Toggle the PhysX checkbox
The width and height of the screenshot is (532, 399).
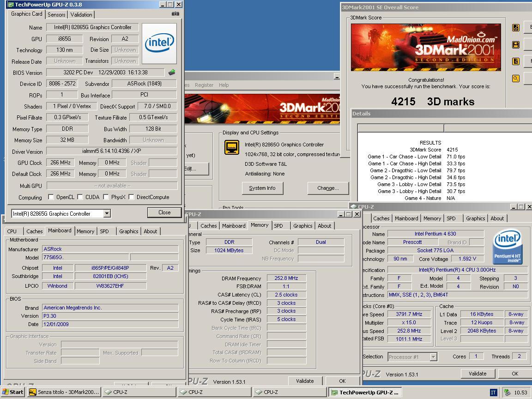(106, 197)
